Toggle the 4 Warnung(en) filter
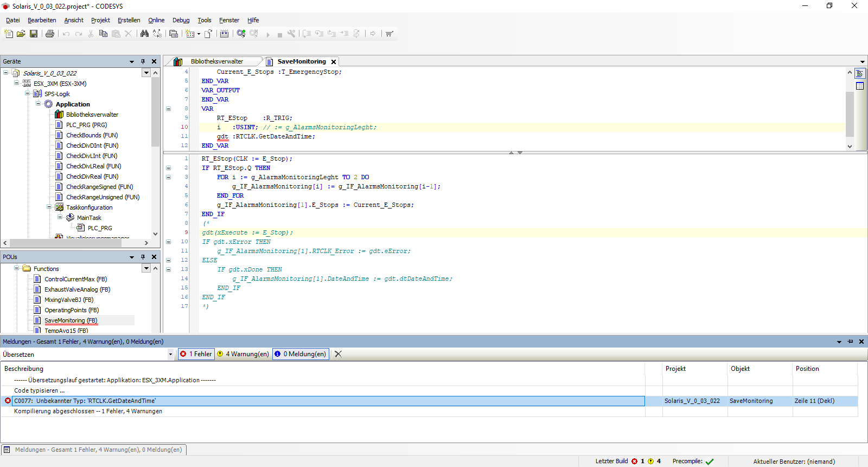The height and width of the screenshot is (467, 868). 243,354
